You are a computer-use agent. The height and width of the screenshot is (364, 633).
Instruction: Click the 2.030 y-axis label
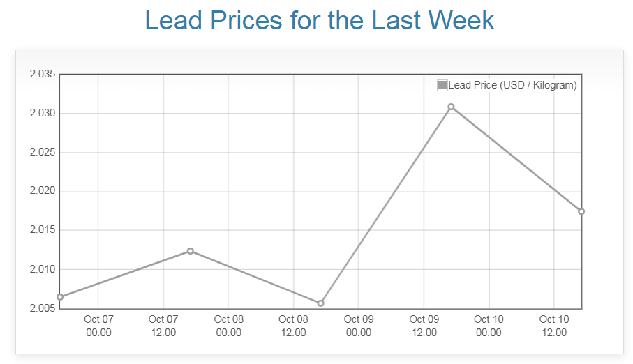point(42,113)
